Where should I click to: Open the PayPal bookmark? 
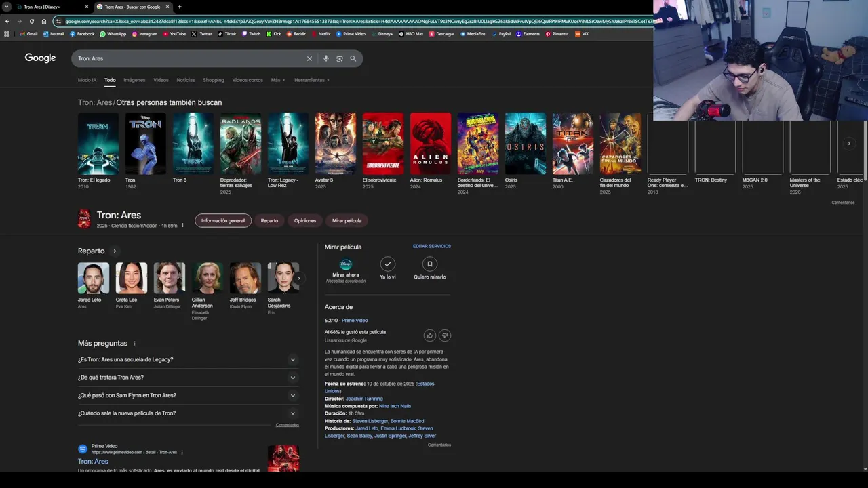pyautogui.click(x=501, y=34)
